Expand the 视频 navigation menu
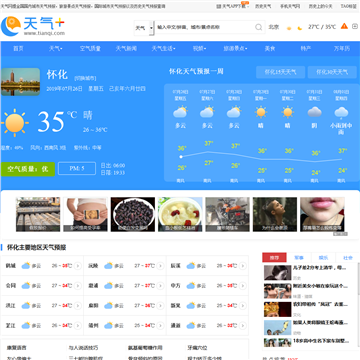Viewport: 360px width, 360px height. [199, 49]
